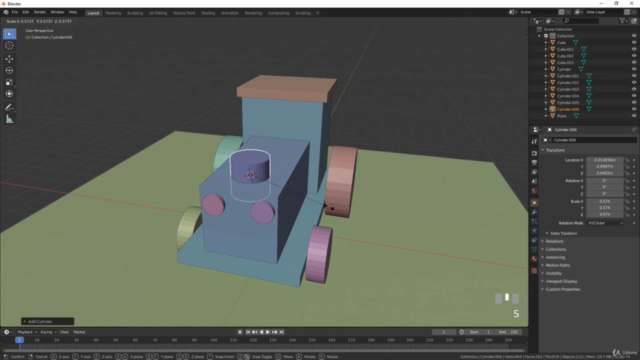Hide Cube in viewport via eye icon
Screen dimensions: 640x360
click(x=634, y=42)
